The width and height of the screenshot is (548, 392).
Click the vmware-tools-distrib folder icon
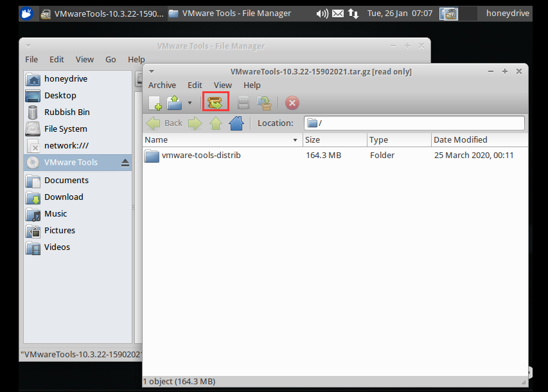[x=152, y=156]
